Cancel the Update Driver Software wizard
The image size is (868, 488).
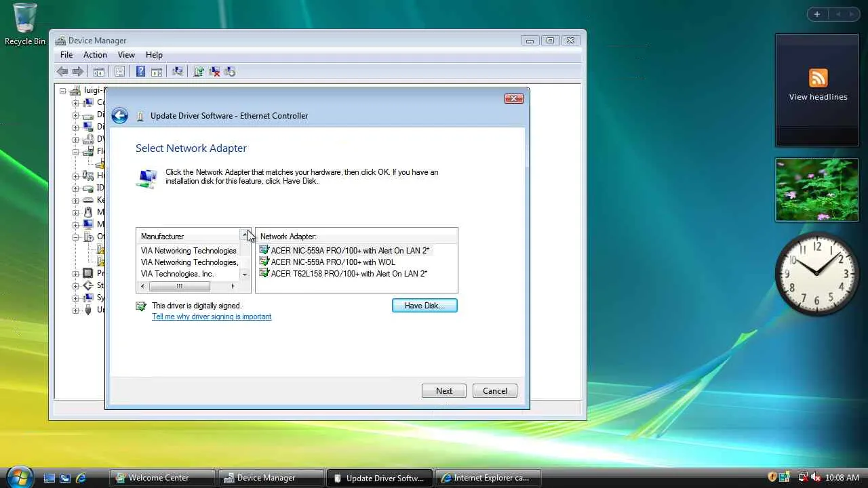click(x=495, y=391)
